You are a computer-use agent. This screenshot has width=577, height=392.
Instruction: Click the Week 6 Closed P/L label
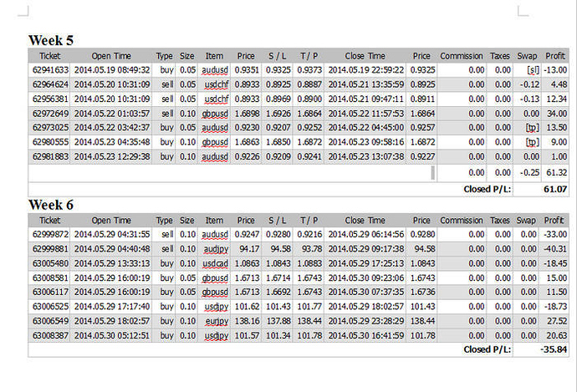pyautogui.click(x=488, y=349)
